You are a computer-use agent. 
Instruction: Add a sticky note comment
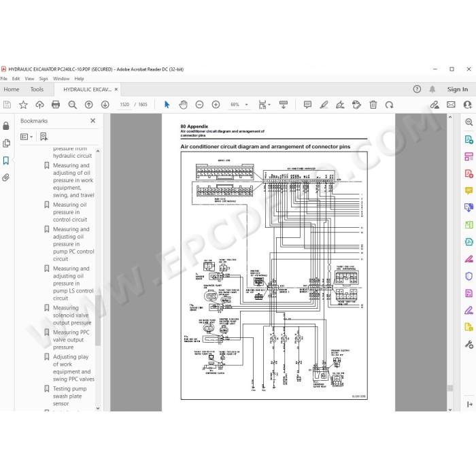click(x=307, y=105)
